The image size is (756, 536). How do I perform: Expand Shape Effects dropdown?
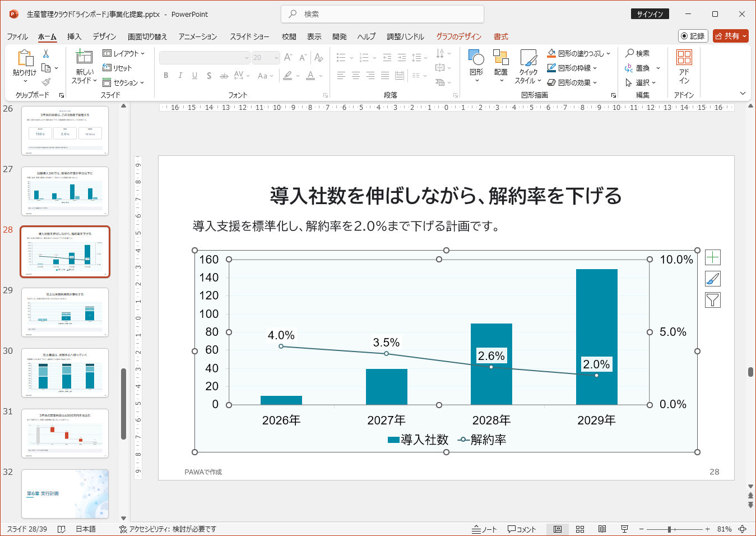coord(595,82)
